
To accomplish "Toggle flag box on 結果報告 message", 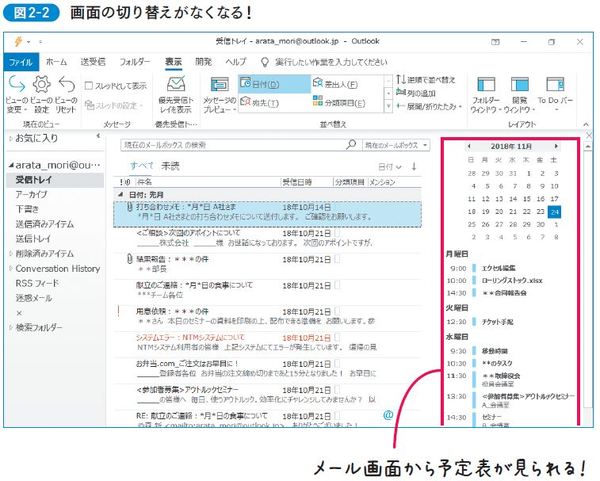I will 337,259.
